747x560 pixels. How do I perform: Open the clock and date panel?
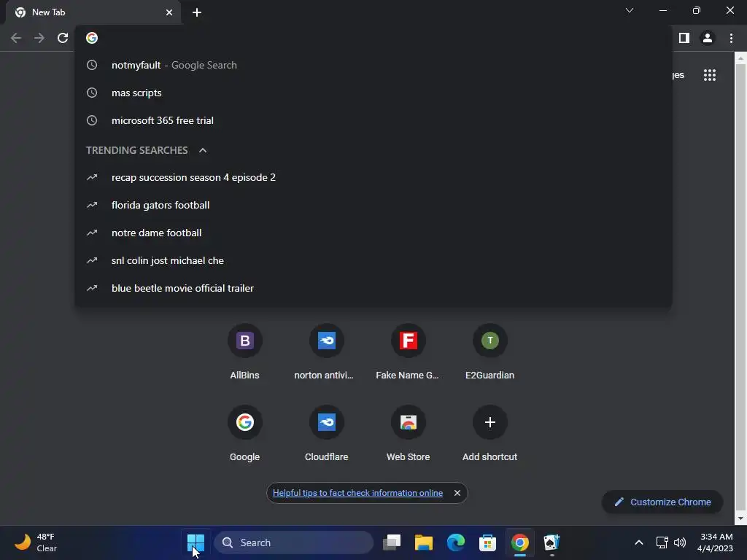tap(715, 542)
